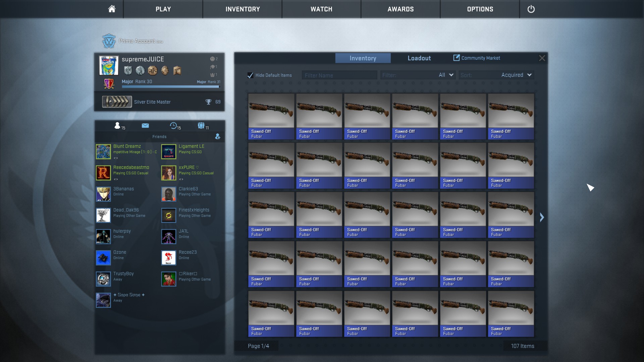The width and height of the screenshot is (644, 362).
Task: Click the Filter Name input field
Action: click(339, 75)
